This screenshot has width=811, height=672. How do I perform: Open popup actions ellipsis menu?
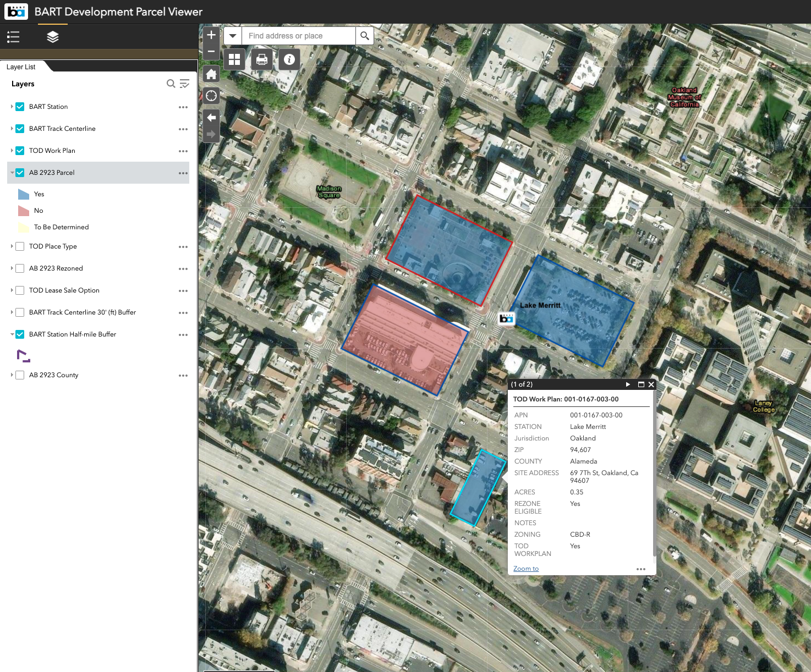point(641,569)
